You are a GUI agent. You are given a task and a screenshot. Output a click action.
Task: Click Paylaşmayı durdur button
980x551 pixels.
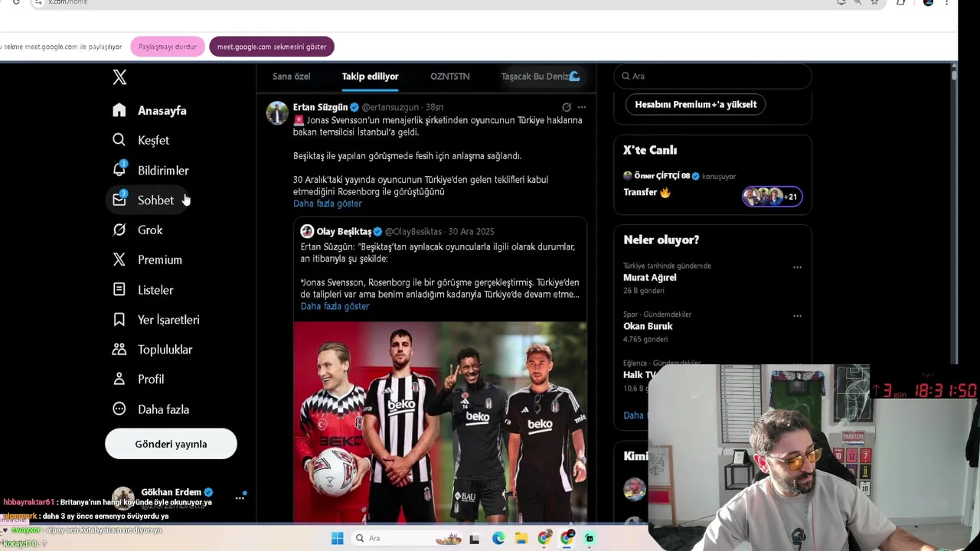click(168, 47)
